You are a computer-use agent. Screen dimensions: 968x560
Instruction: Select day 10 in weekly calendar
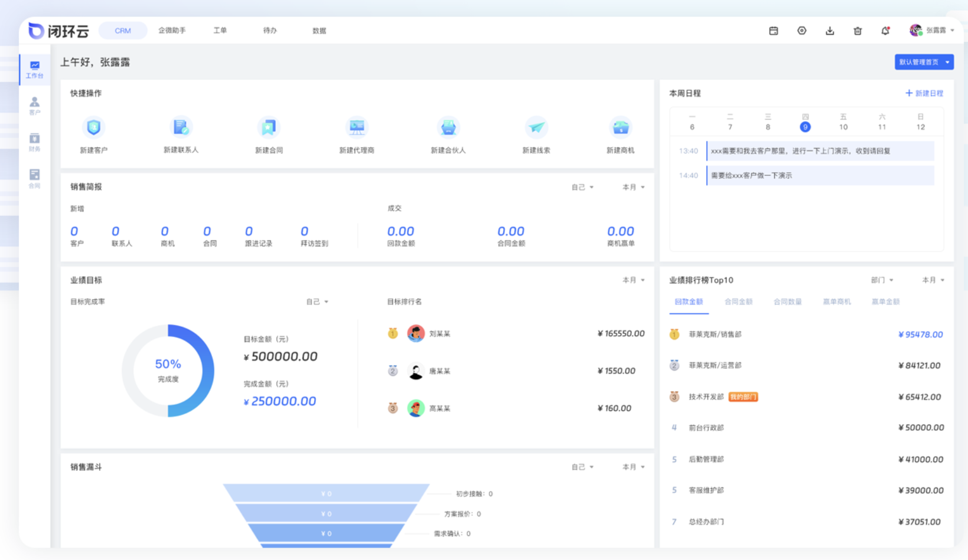(x=843, y=126)
